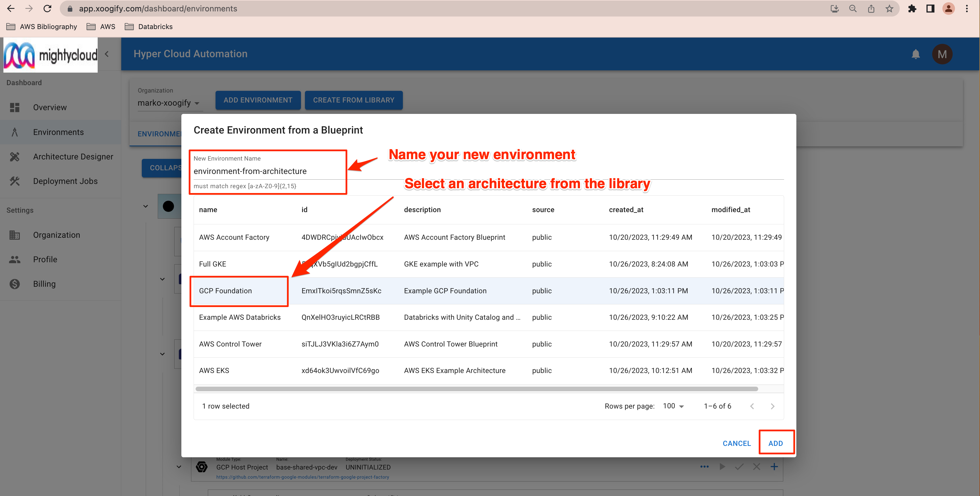Cancel the Create Environment dialog
The width and height of the screenshot is (980, 496).
(x=736, y=444)
